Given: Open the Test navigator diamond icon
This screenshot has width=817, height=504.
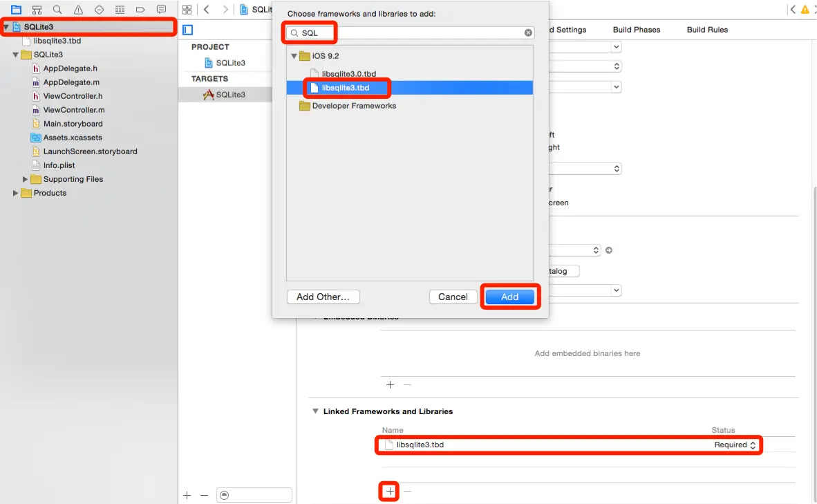Looking at the screenshot, I should point(99,10).
